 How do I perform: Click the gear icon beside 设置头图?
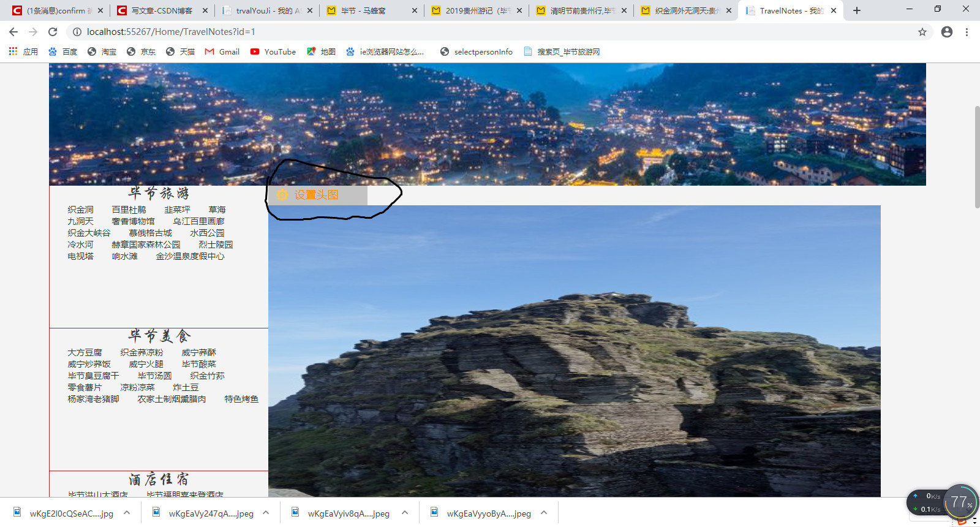[x=282, y=195]
